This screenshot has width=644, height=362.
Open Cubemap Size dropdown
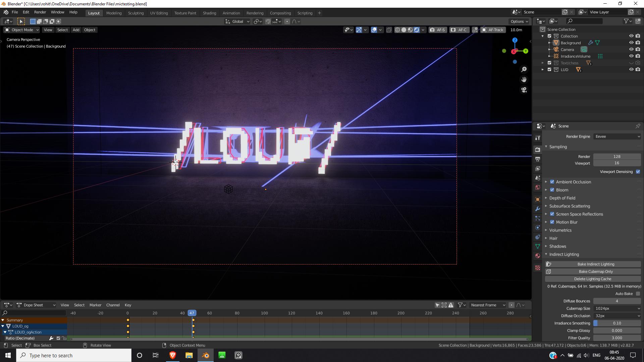click(x=617, y=308)
